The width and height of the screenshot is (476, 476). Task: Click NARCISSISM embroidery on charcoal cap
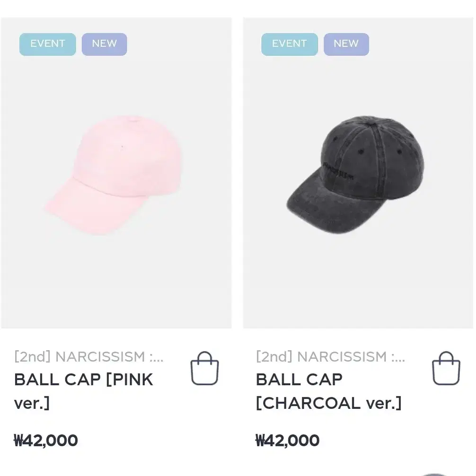point(337,171)
